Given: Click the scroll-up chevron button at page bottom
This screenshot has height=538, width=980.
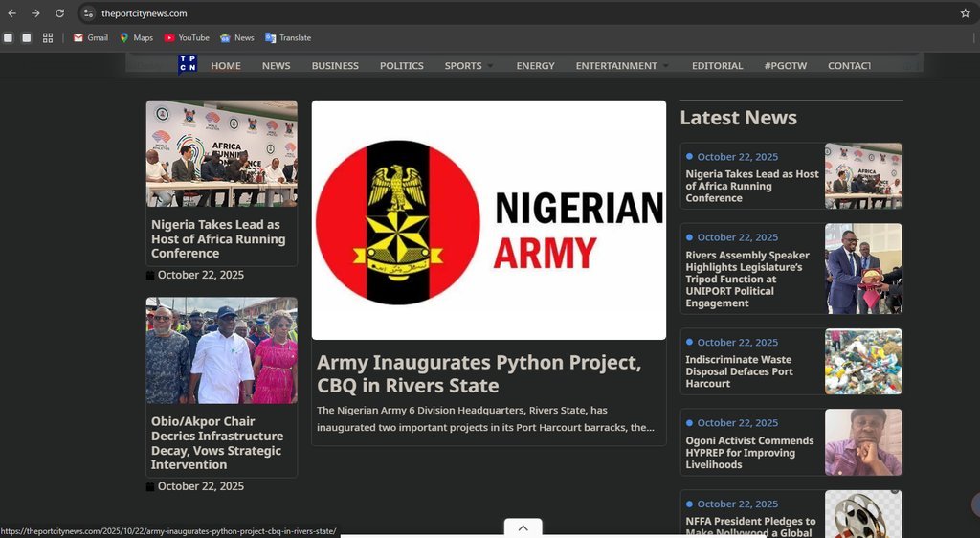Looking at the screenshot, I should click(523, 528).
